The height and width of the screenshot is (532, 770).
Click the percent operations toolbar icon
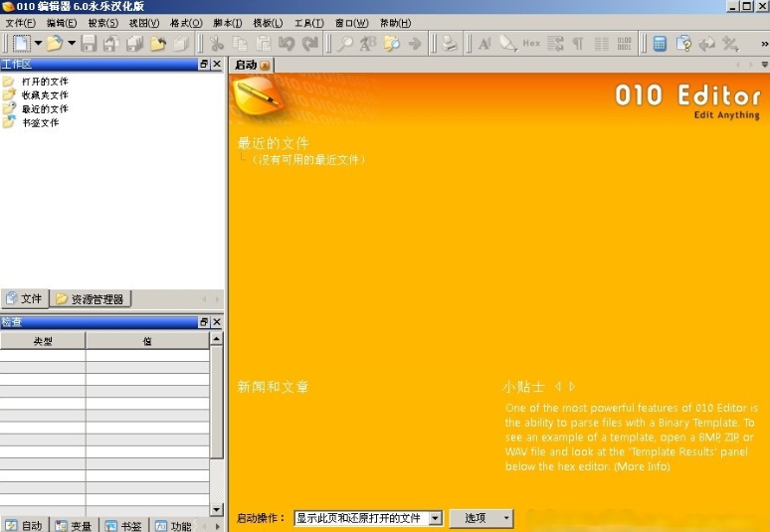pyautogui.click(x=730, y=43)
